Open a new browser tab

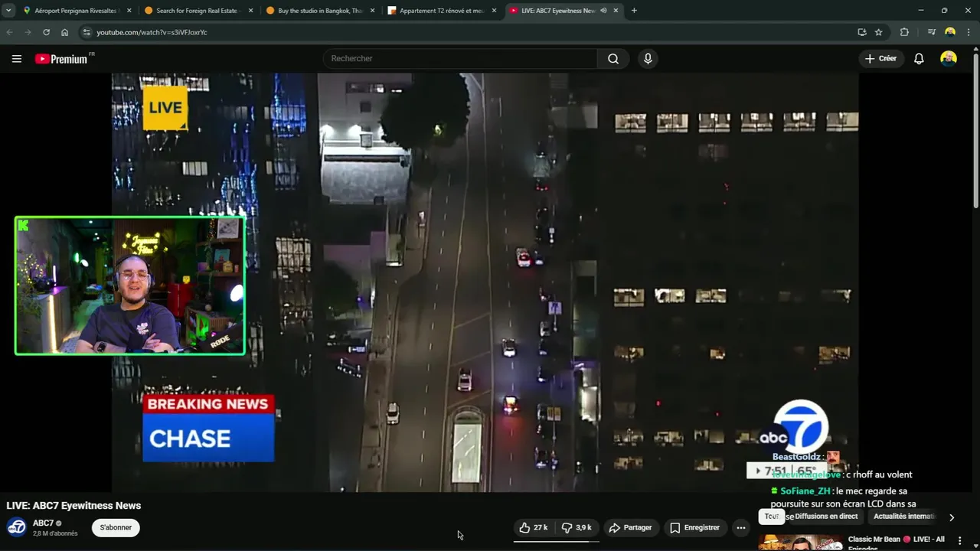point(634,11)
